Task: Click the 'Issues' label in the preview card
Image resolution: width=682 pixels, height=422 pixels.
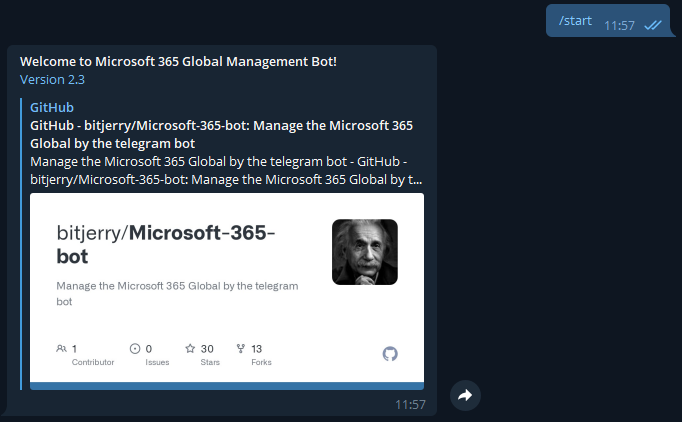Action: click(157, 362)
